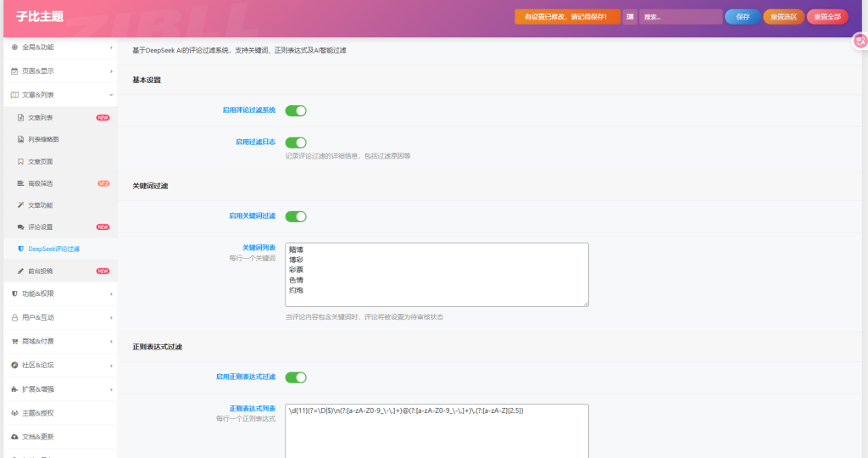Screen dimensions: 868x458
Task: Turn off the 启用关键词过滤 switch
Action: pos(295,216)
